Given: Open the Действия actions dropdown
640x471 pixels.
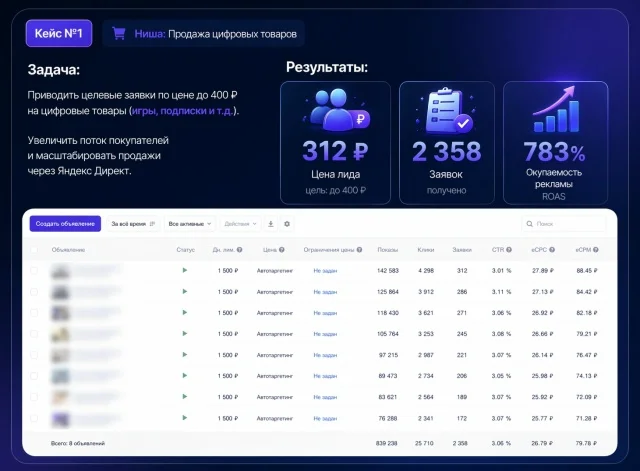Looking at the screenshot, I should coord(240,224).
